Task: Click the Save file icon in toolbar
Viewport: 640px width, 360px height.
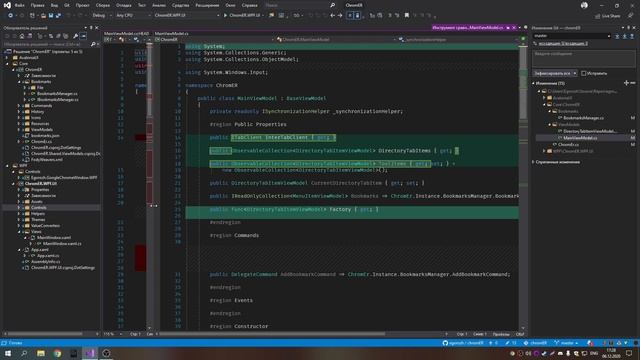Action: pos(51,16)
